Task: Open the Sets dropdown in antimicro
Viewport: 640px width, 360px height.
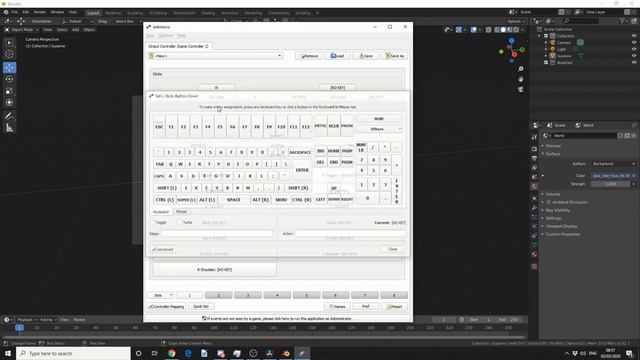Action: 160,295
